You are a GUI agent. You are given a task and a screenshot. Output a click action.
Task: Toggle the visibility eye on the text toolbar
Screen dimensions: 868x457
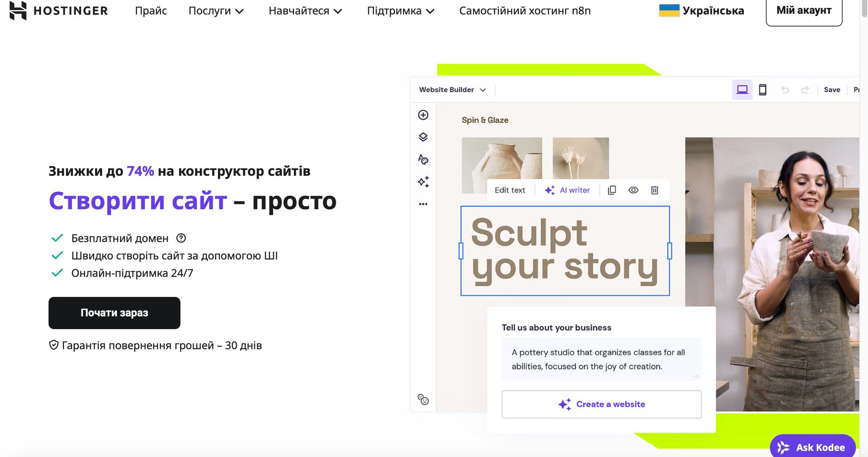coord(633,190)
